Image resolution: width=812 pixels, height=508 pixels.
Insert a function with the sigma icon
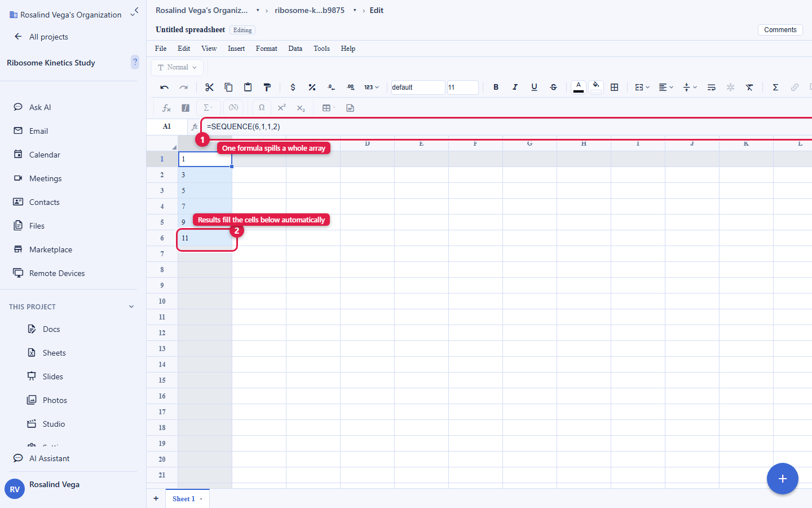[775, 87]
